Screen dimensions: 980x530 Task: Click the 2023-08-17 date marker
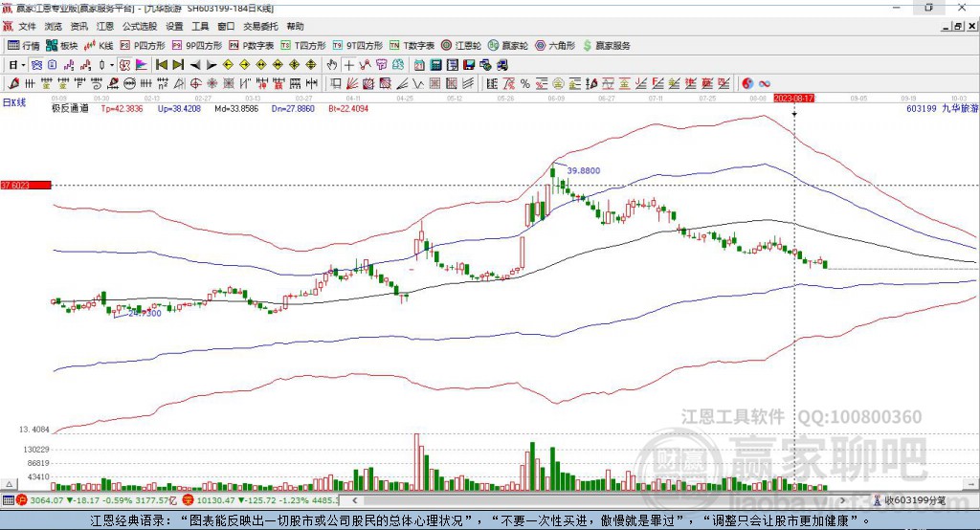pyautogui.click(x=793, y=99)
